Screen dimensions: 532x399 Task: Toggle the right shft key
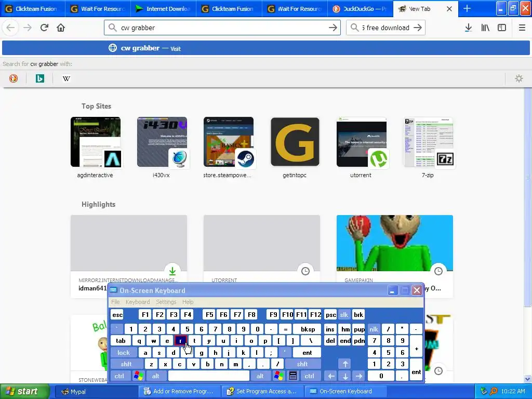point(302,364)
